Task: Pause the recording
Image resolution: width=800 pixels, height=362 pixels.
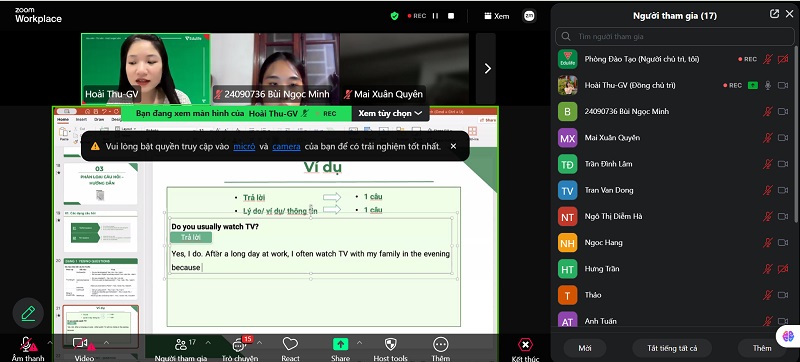Action: pyautogui.click(x=435, y=16)
